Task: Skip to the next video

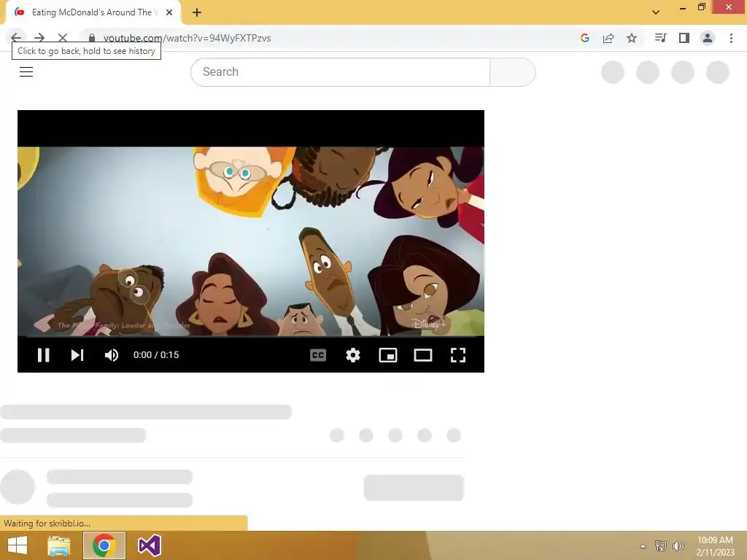Action: [77, 355]
